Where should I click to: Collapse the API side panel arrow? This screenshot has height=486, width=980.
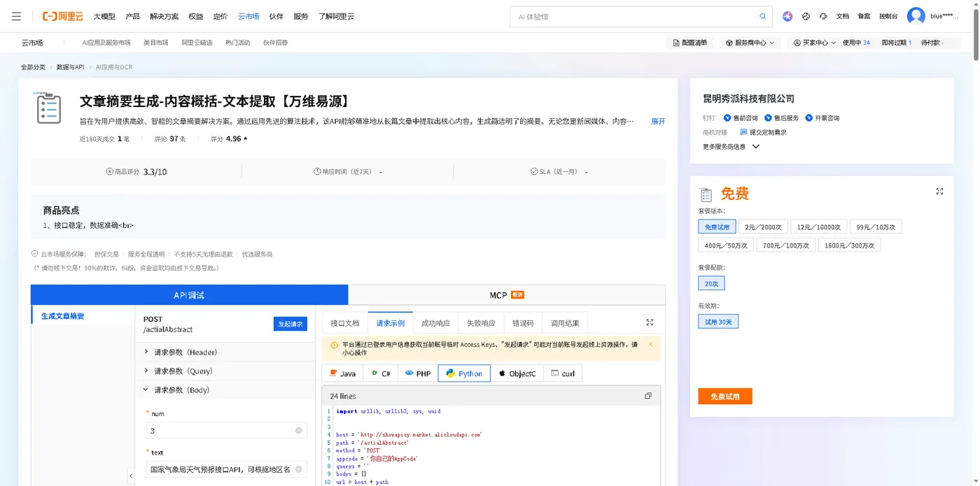point(131,476)
